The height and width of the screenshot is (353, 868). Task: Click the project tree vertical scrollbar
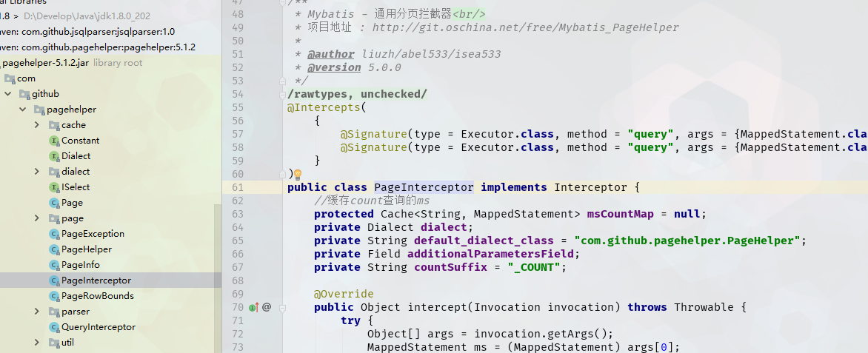pos(218,278)
